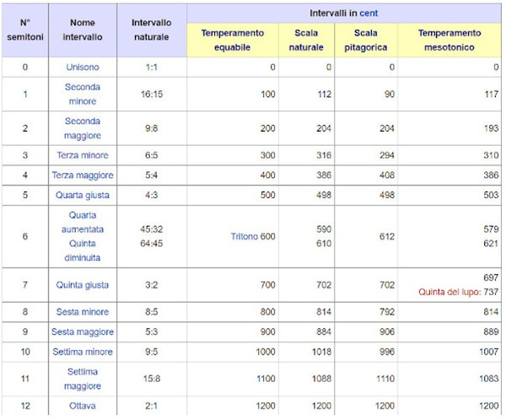Follow the Quinta diminuita link
Screen dimensions: 506x420
pos(89,250)
